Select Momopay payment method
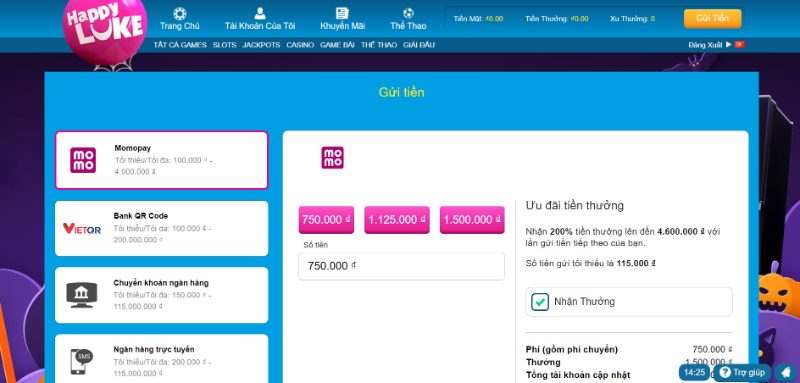This screenshot has height=383, width=800. pyautogui.click(x=161, y=160)
